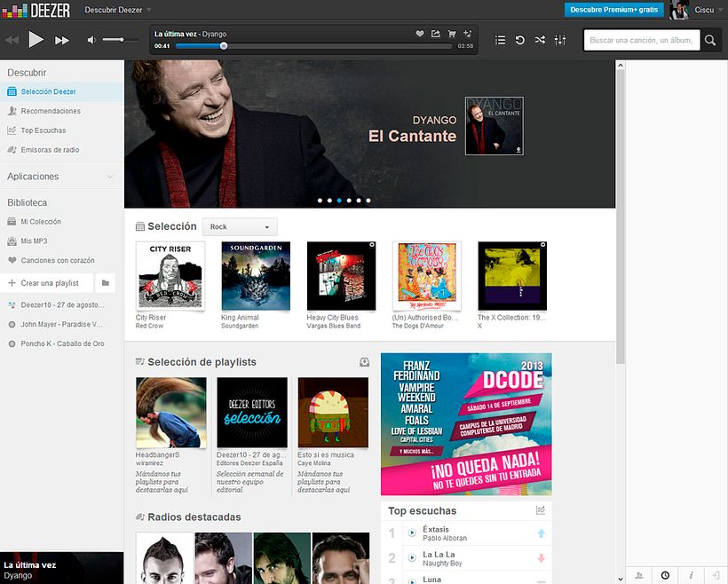The width and height of the screenshot is (728, 584).
Task: Open info icon in bottom bar
Action: 691,575
